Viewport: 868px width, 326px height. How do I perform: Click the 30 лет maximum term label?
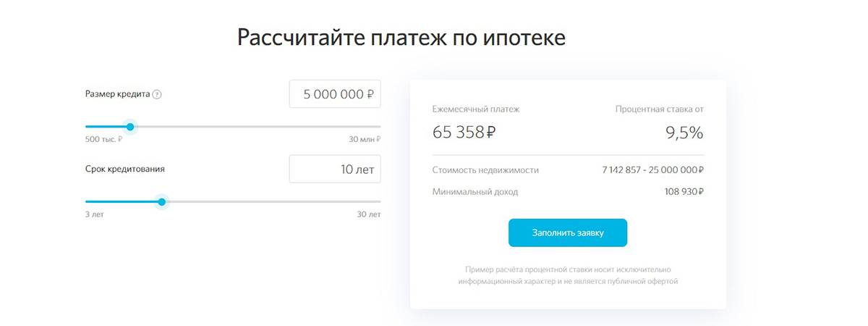click(369, 214)
